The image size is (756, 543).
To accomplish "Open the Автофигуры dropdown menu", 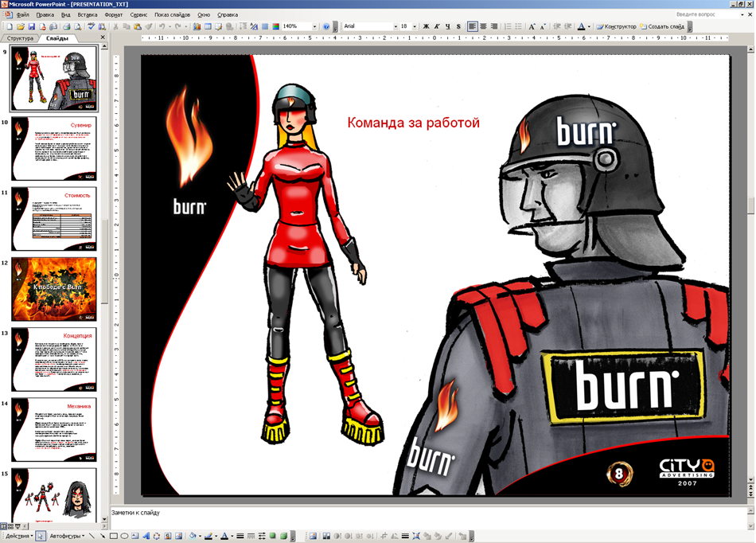I will tap(67, 536).
